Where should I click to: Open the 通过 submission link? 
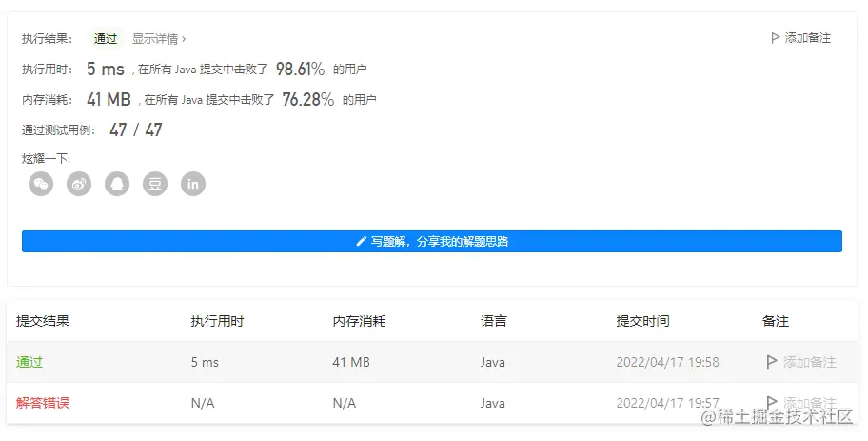coord(30,362)
